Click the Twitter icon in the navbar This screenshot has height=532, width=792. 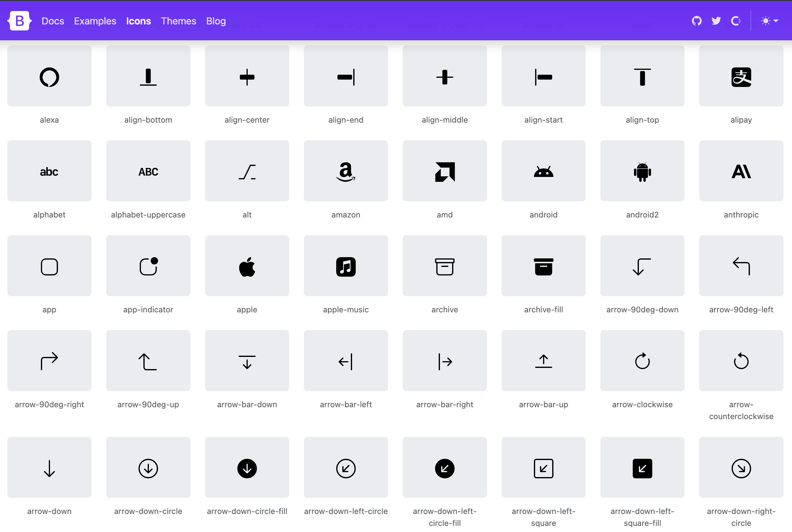716,21
